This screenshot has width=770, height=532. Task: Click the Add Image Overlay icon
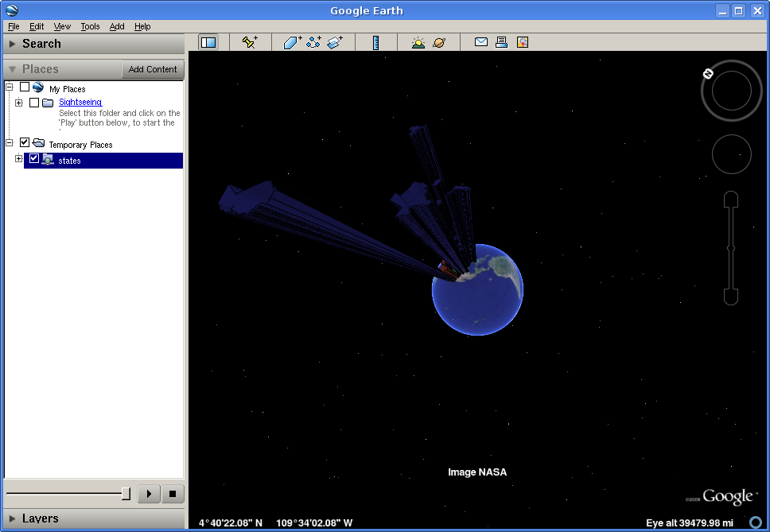pyautogui.click(x=335, y=42)
